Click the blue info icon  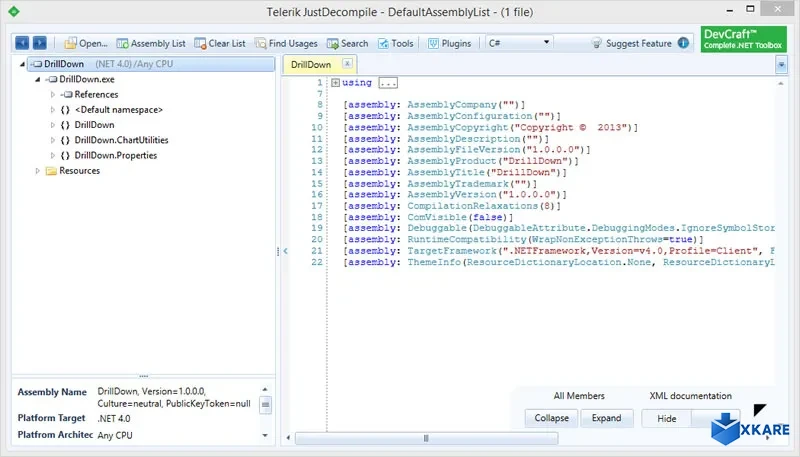(x=683, y=43)
